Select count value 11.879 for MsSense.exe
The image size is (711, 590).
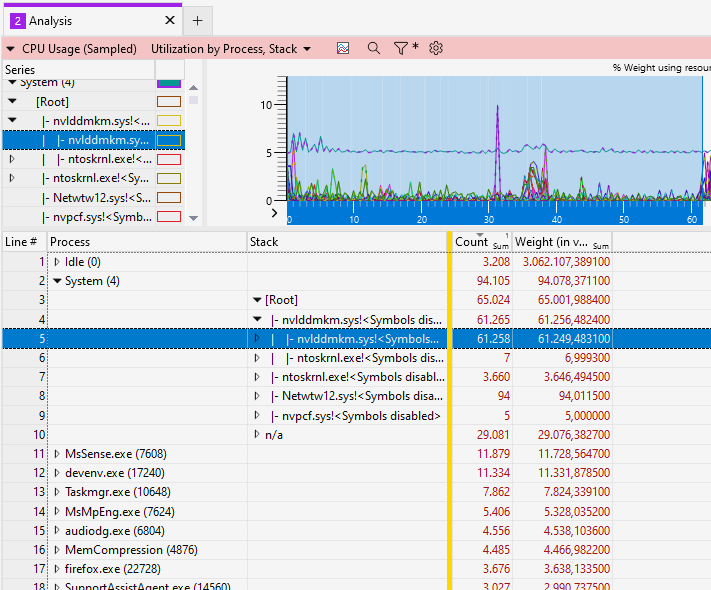point(493,454)
